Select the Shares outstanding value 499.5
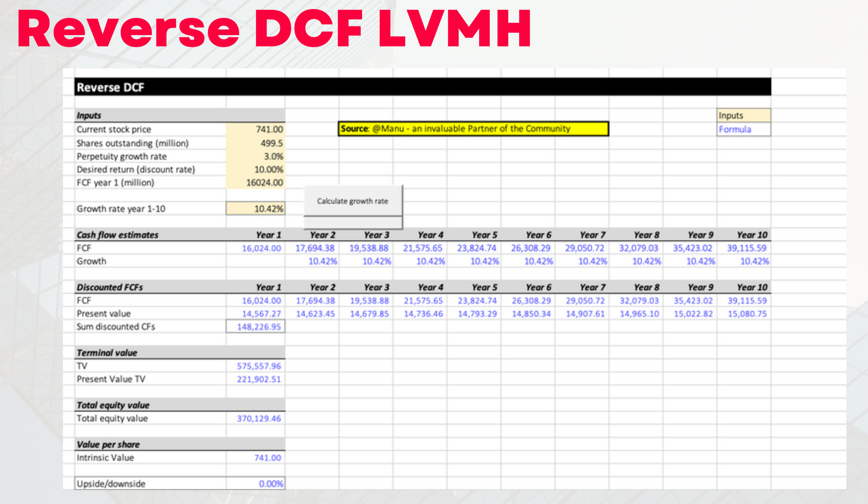 (x=255, y=143)
